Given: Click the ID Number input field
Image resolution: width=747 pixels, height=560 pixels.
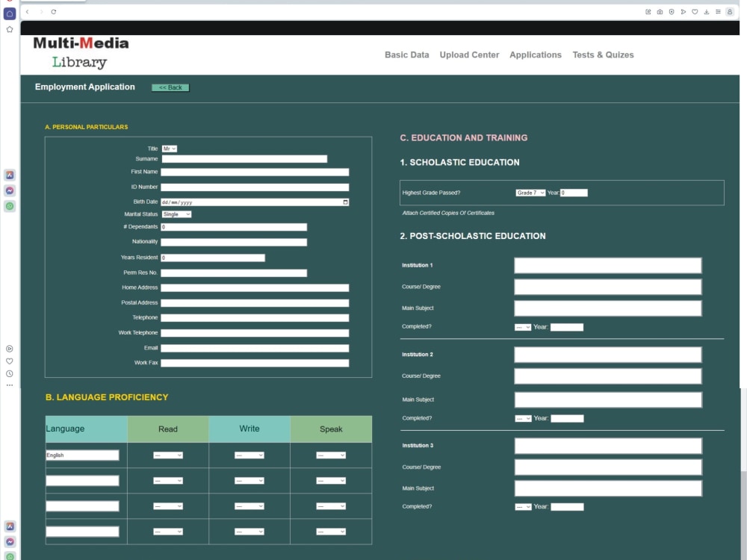Looking at the screenshot, I should [255, 187].
